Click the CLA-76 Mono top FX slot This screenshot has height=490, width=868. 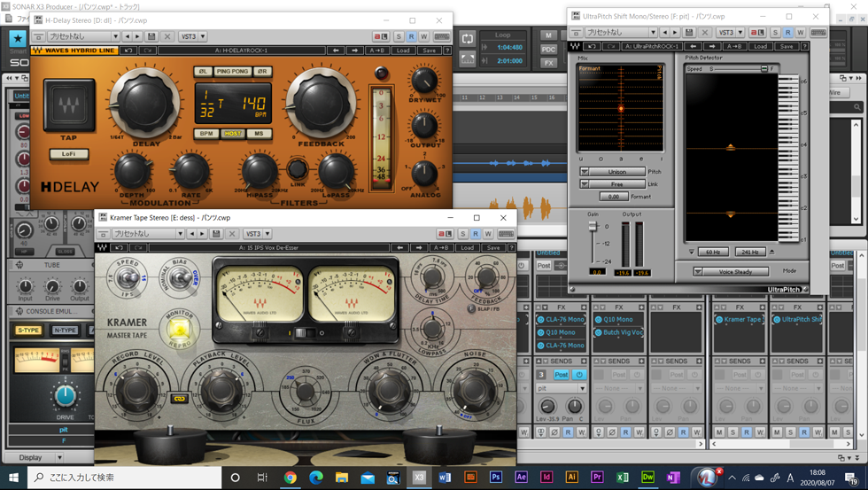point(560,320)
